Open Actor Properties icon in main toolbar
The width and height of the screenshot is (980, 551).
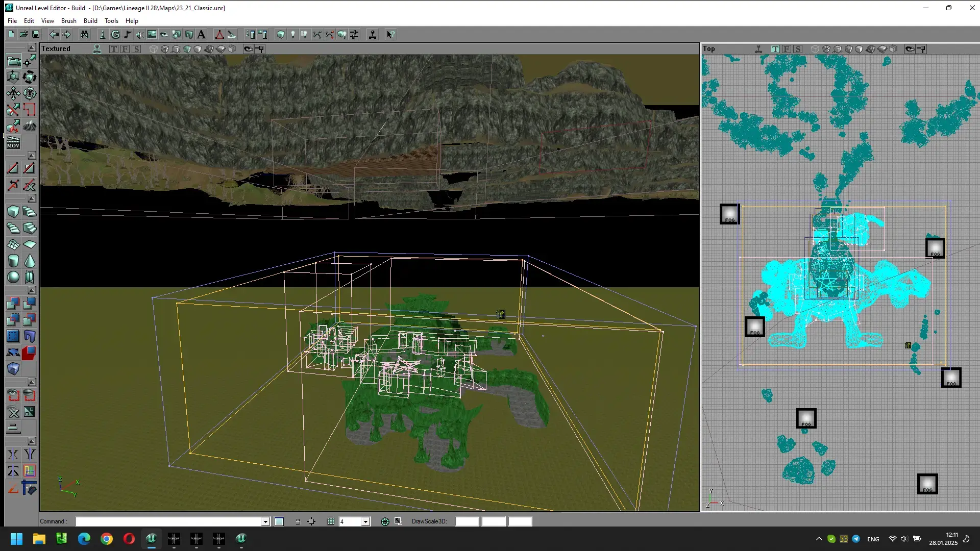pos(250,34)
